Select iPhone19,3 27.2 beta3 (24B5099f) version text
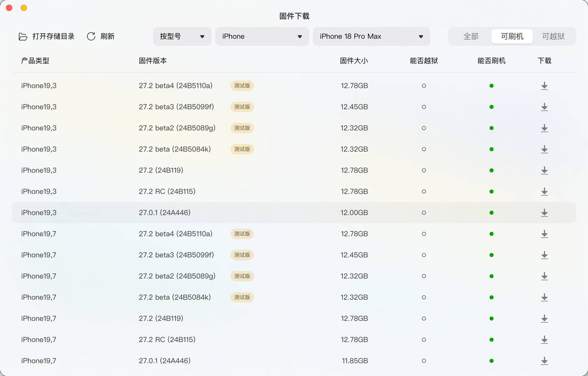588x376 pixels. 176,107
